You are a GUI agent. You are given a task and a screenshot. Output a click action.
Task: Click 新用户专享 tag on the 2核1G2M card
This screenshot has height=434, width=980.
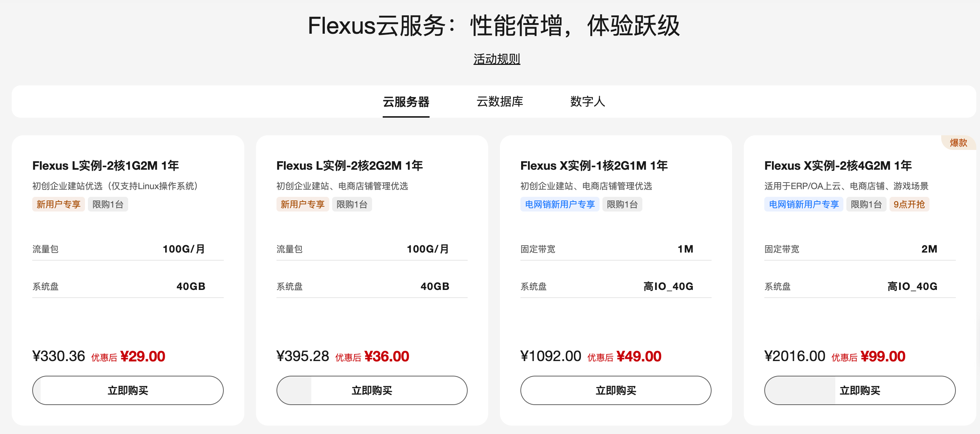tap(58, 205)
